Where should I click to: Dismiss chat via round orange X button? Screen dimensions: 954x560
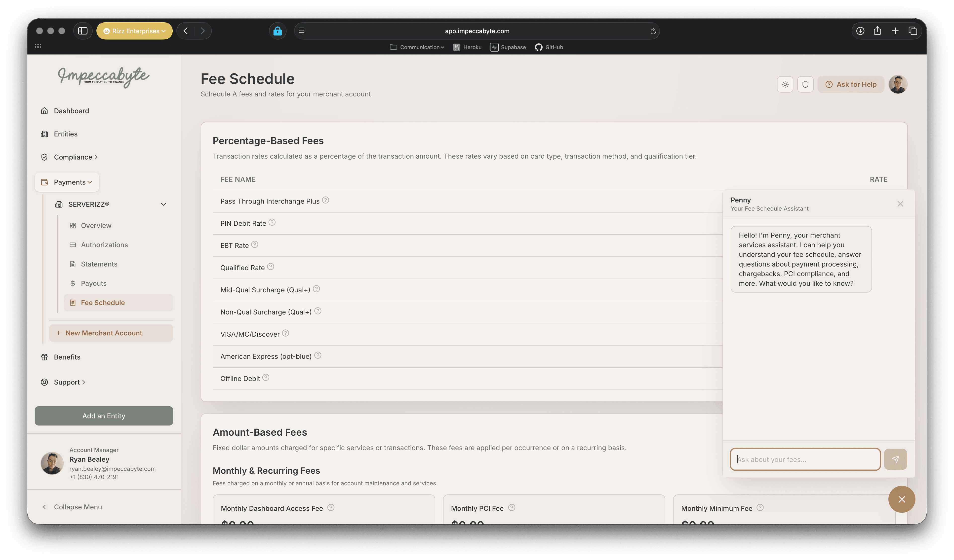point(902,499)
